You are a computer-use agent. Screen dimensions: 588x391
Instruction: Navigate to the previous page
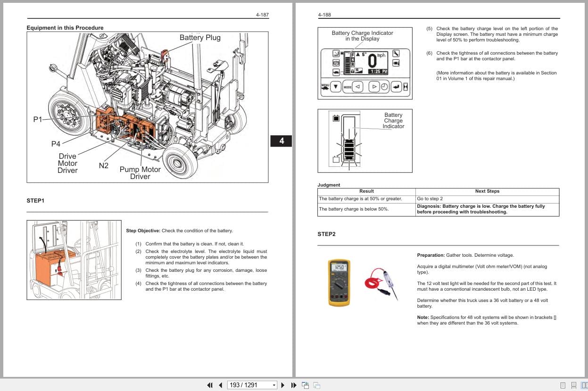(220, 385)
